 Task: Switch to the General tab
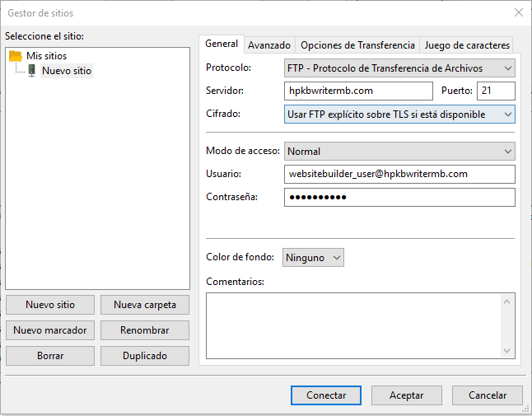(x=222, y=44)
